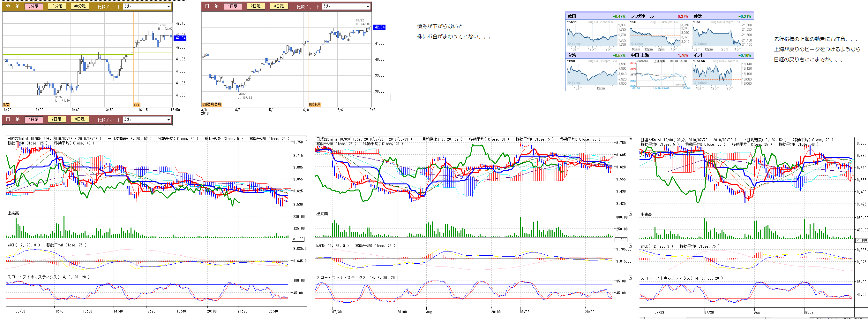Click corner arrow icon beside 15-minute stochastics panel
This screenshot has width=868, height=333.
(x=630, y=278)
